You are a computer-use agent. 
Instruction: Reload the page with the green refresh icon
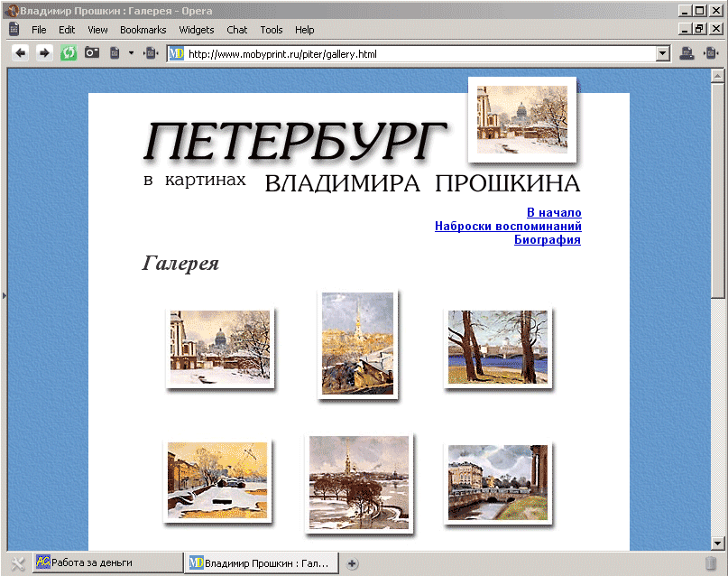pos(69,53)
